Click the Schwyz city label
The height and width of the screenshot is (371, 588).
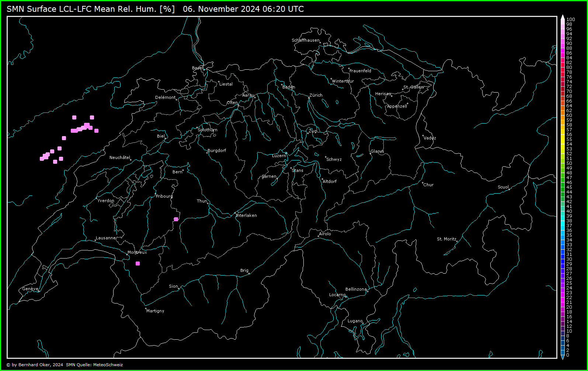(x=334, y=159)
